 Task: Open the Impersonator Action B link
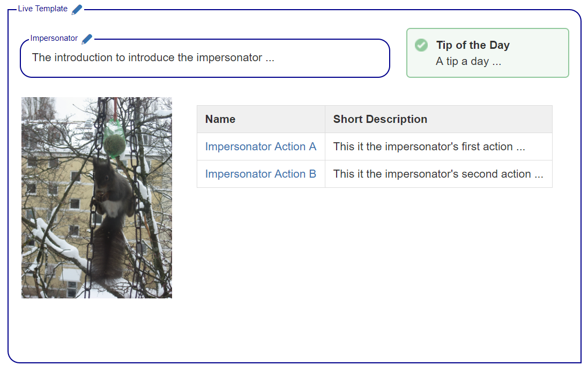pyautogui.click(x=260, y=174)
